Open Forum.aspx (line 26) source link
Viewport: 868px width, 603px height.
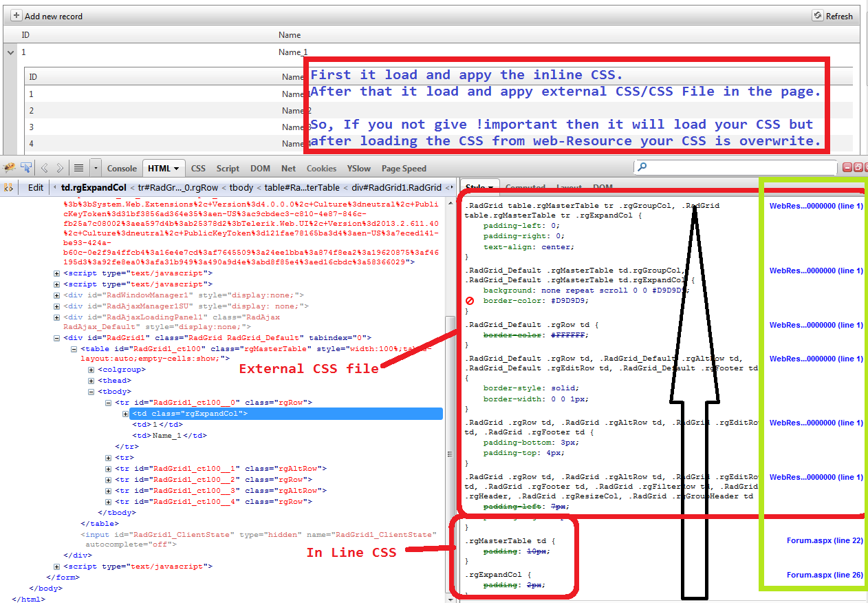825,574
